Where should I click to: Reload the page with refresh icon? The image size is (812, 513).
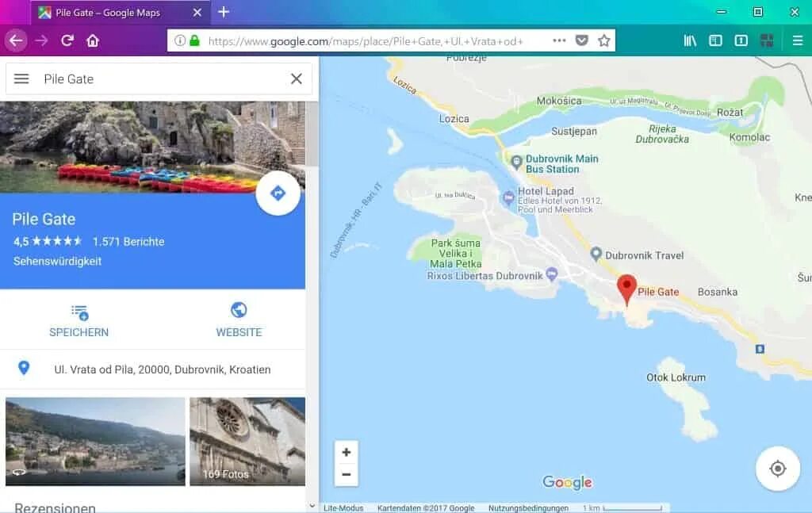[x=67, y=40]
